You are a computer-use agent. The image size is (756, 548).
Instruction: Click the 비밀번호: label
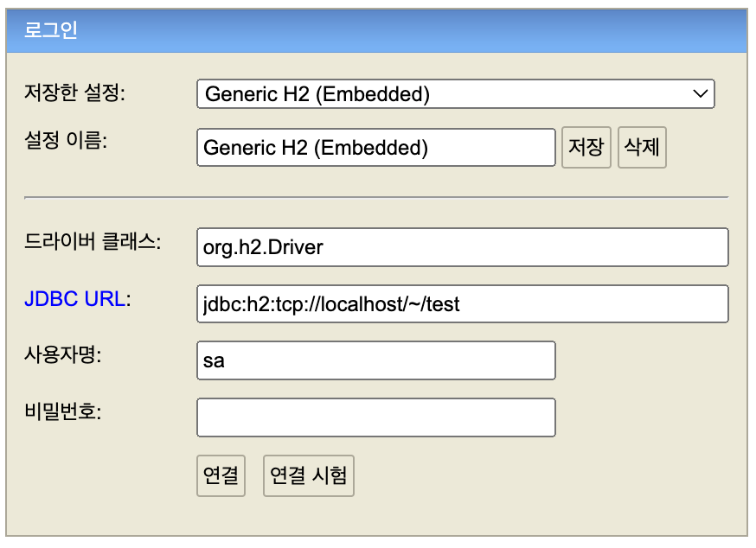coord(62,412)
